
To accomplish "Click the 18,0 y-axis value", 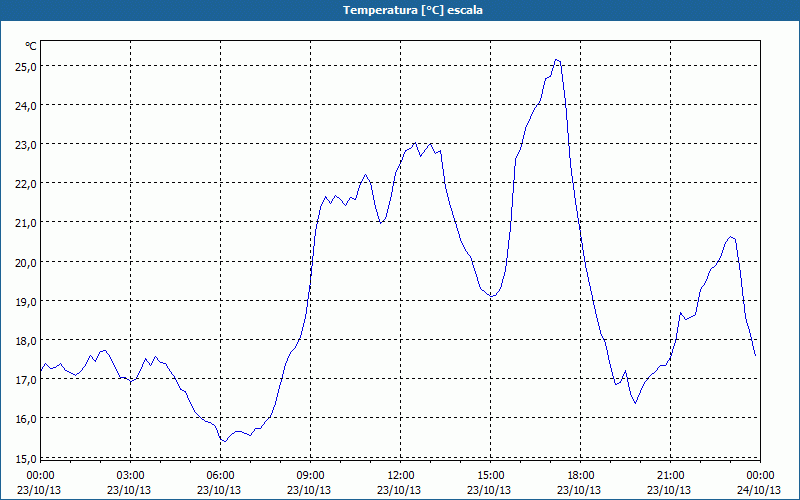I will [x=27, y=341].
